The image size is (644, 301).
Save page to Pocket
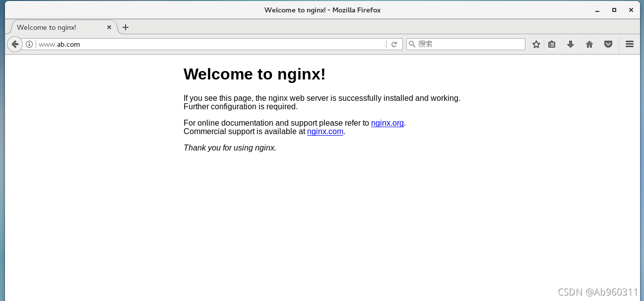point(608,44)
